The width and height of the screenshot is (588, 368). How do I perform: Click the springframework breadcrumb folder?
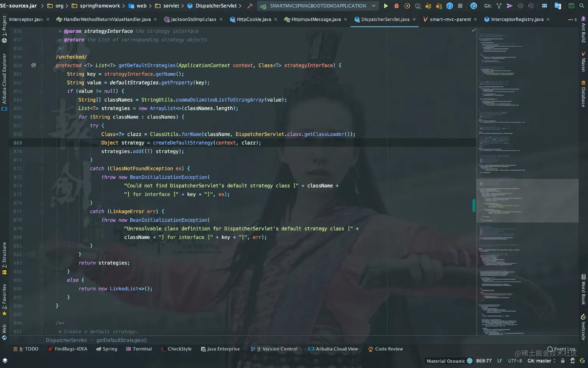[x=96, y=6]
